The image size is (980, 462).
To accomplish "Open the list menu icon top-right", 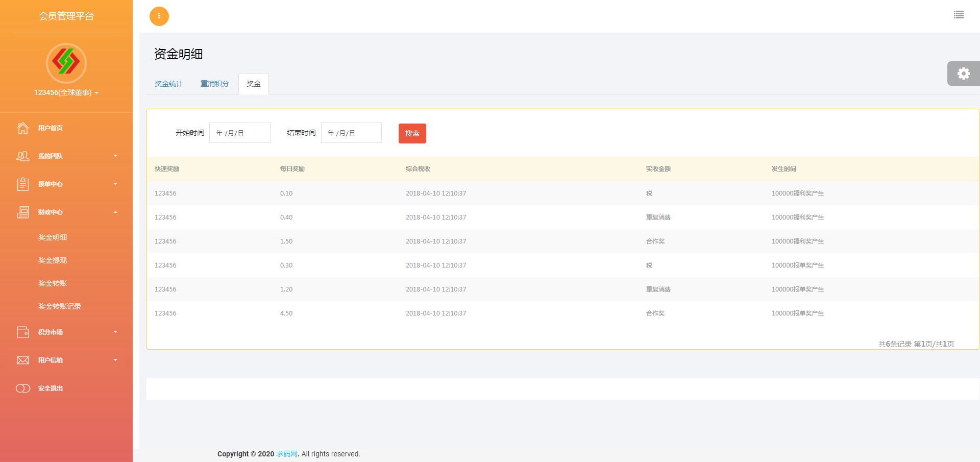I will (x=959, y=15).
